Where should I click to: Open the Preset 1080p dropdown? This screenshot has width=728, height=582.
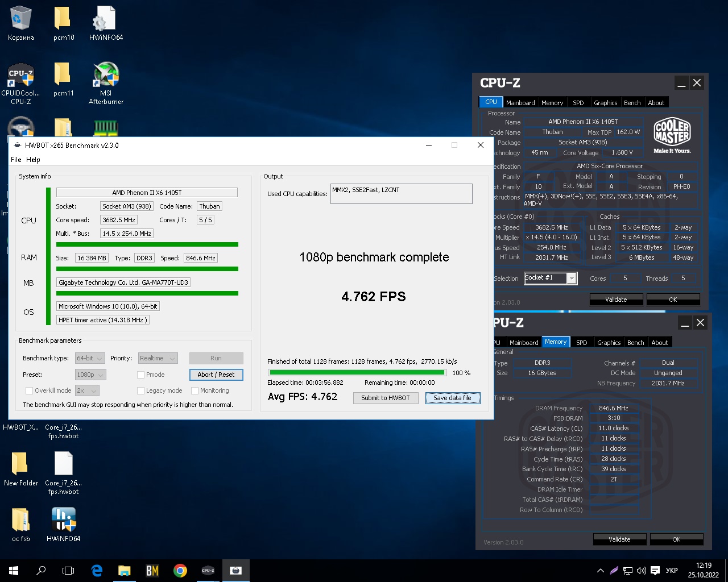click(x=90, y=375)
